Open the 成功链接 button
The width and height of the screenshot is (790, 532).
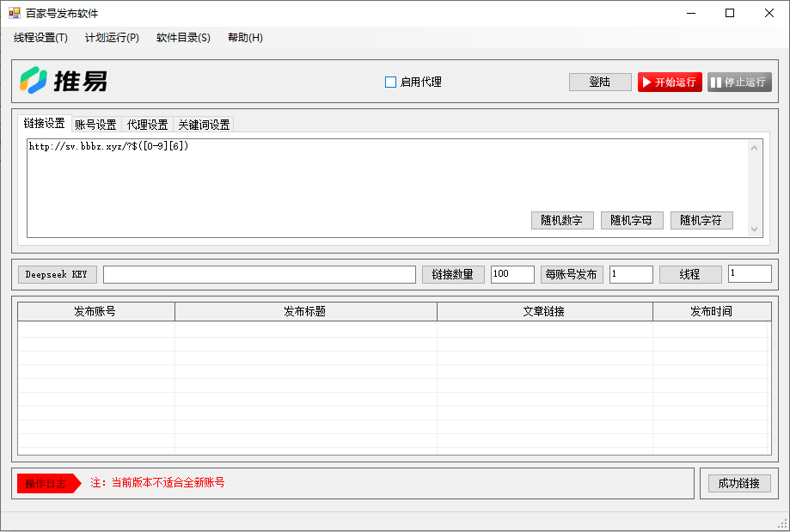point(738,483)
